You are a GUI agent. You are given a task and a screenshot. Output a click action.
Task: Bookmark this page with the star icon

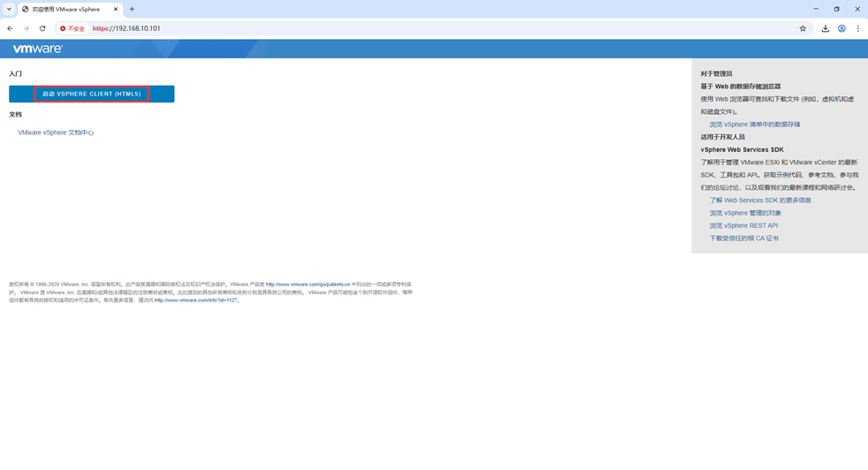(803, 28)
